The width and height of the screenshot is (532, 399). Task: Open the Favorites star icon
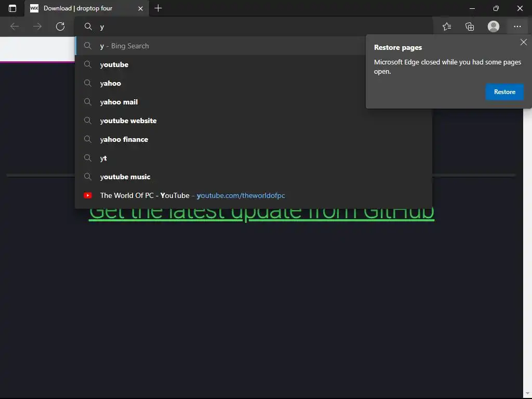click(x=447, y=26)
